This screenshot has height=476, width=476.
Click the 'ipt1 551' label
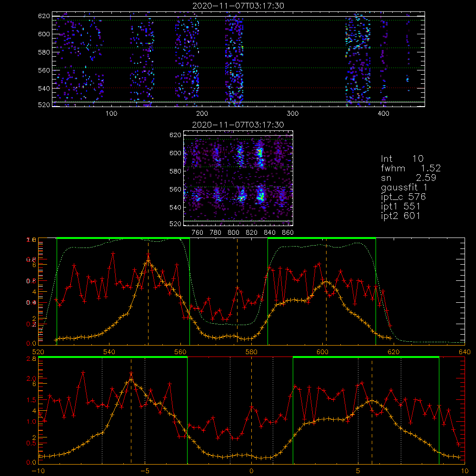point(400,207)
